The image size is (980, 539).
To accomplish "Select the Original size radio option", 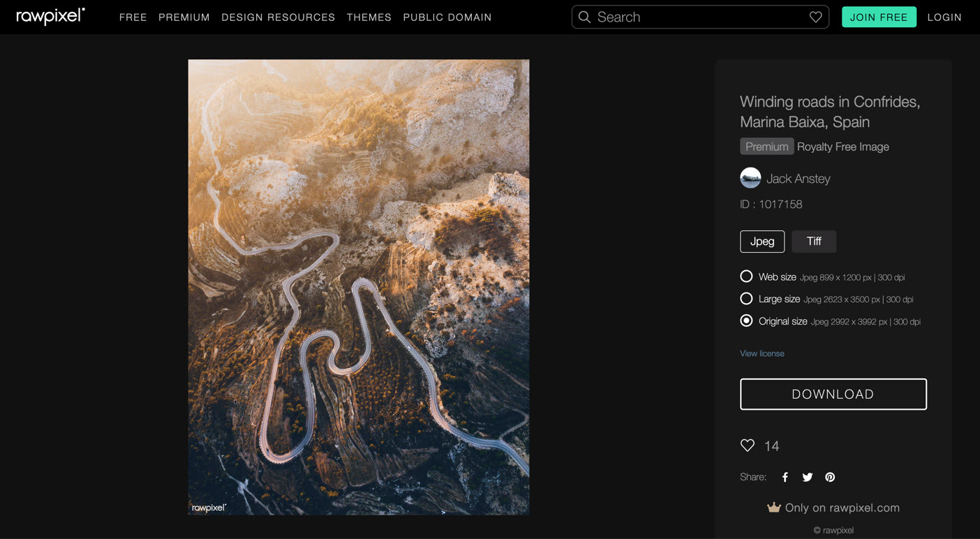I will (x=746, y=321).
